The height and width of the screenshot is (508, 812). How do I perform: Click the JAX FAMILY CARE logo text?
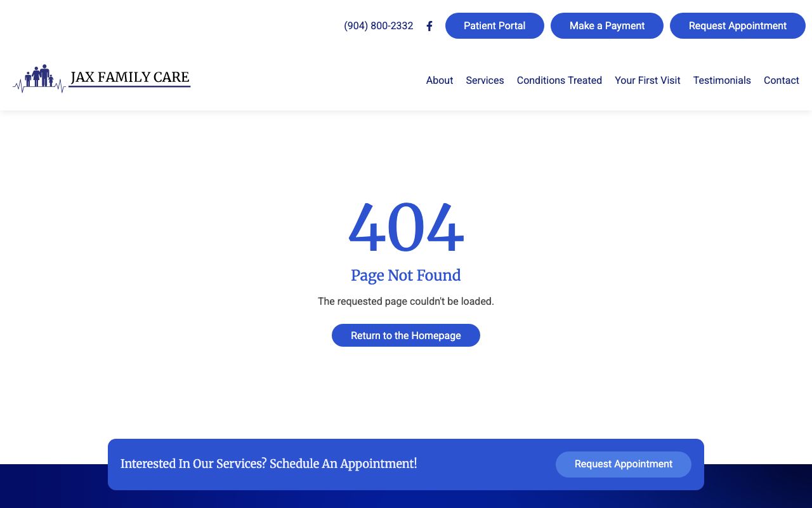pyautogui.click(x=129, y=77)
